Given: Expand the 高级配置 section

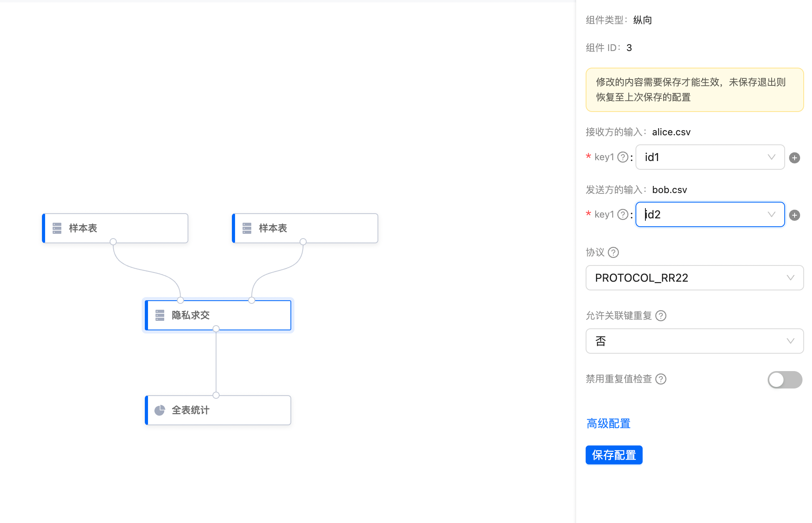Looking at the screenshot, I should click(608, 423).
